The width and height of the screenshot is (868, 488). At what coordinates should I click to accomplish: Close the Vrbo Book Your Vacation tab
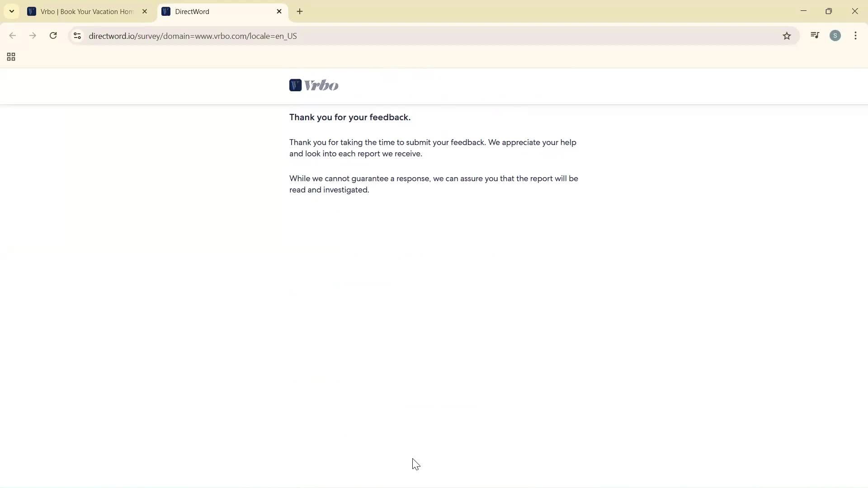[x=145, y=11]
